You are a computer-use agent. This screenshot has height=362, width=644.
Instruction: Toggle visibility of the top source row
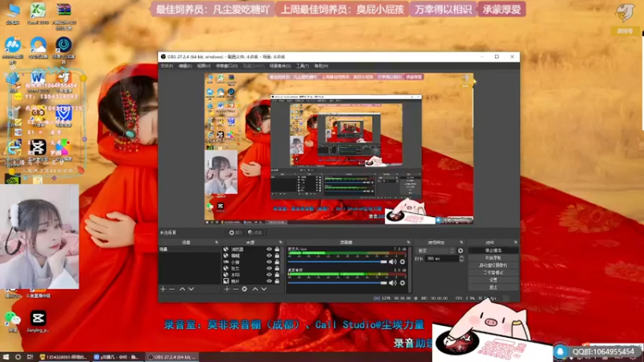tap(269, 249)
